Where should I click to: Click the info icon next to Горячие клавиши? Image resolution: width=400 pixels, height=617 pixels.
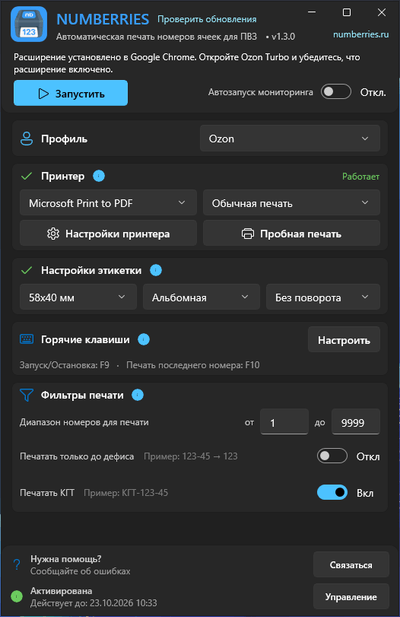click(x=144, y=339)
